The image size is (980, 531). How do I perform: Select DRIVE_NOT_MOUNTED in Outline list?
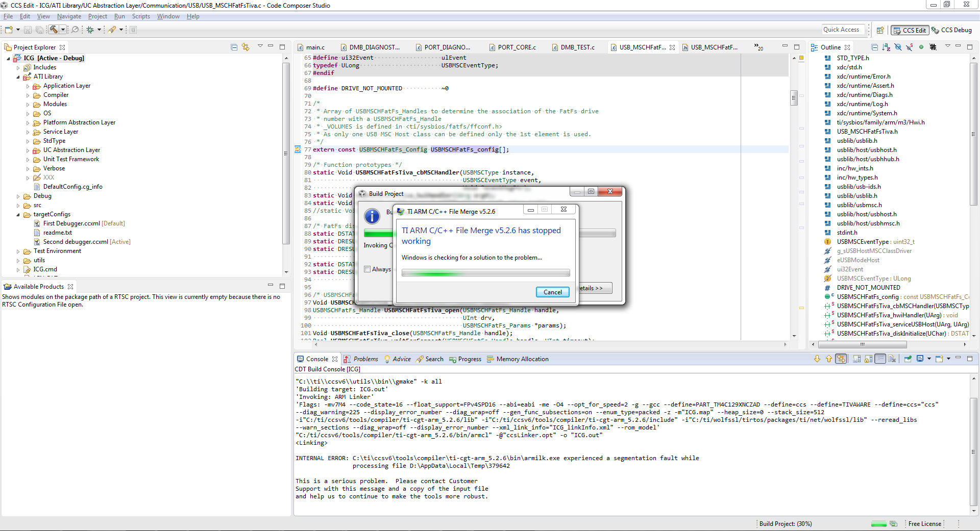point(863,288)
